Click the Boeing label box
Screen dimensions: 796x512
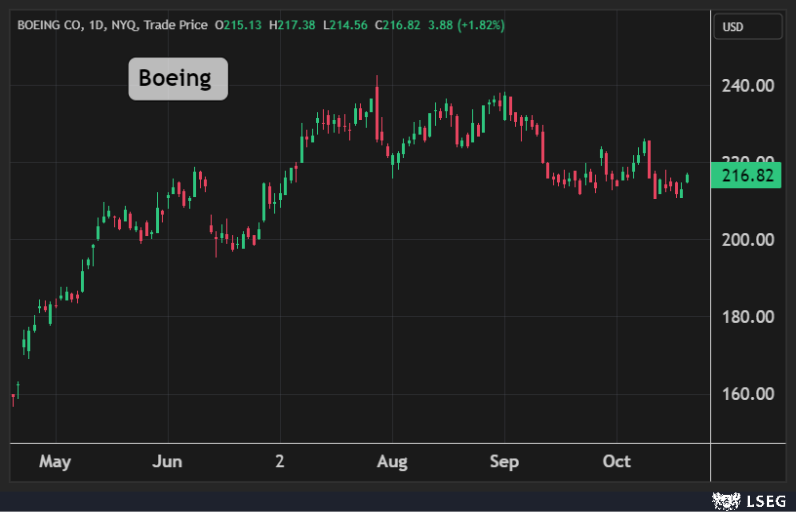coord(178,79)
